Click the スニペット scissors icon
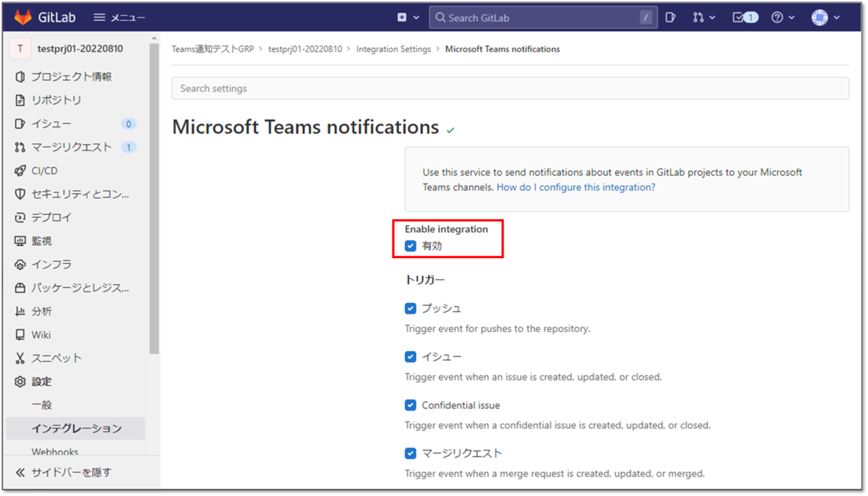Screen dimensions: 868x496 (x=20, y=358)
